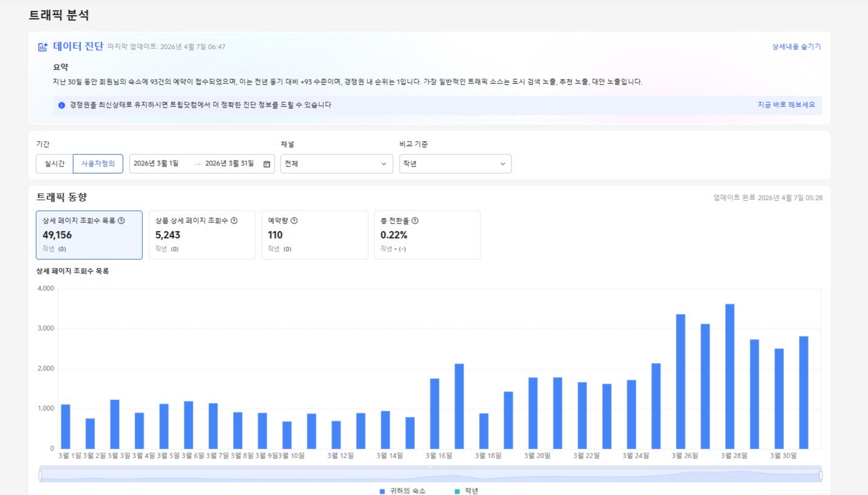Click the 3월 1일 bar in the chart
This screenshot has height=495, width=868.
pyautogui.click(x=66, y=427)
